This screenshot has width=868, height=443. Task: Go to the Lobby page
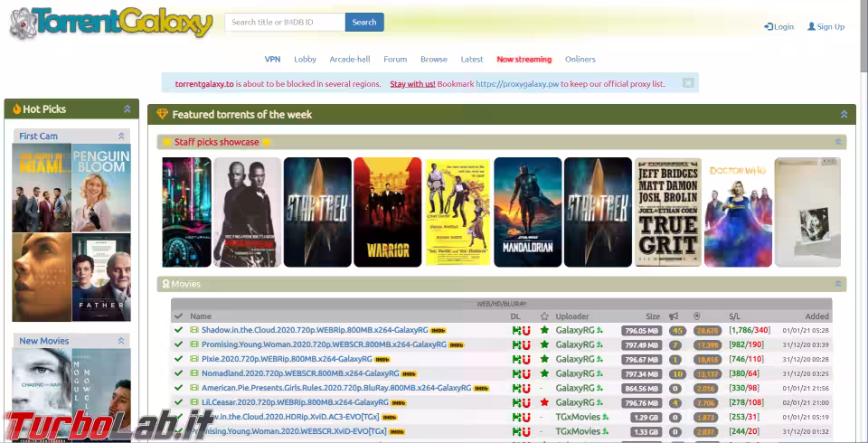[x=305, y=60]
